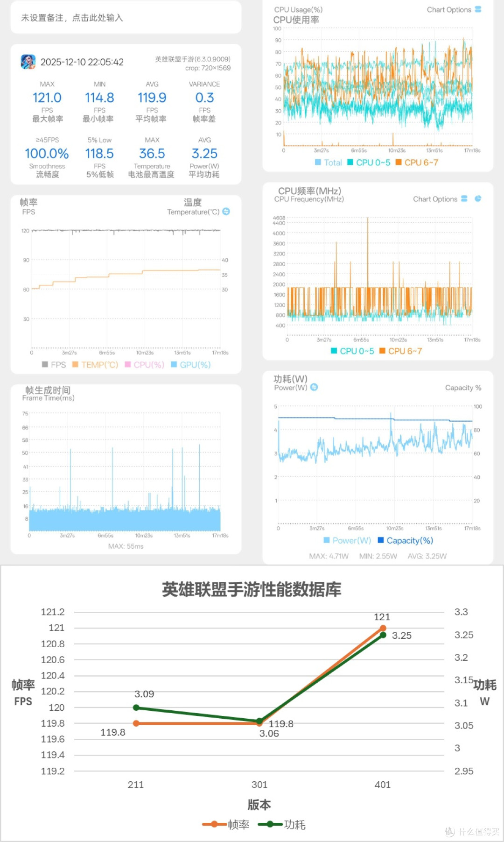Click game version text 英雄联盟手游(6.3.0.9009)
The width and height of the screenshot is (504, 842).
pyautogui.click(x=193, y=59)
